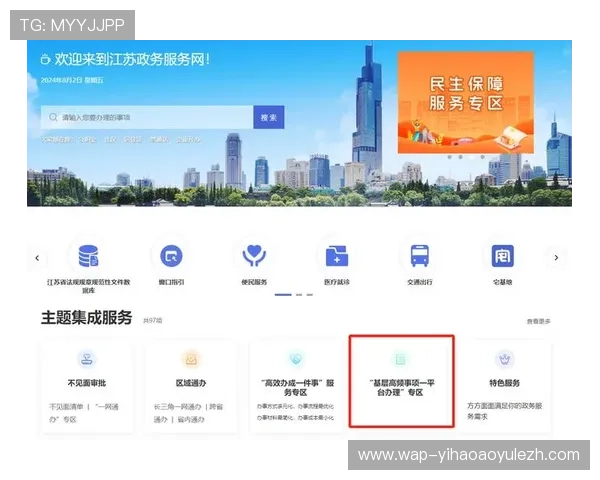
Task: Click the 不见面审批 card title
Action: click(87, 383)
